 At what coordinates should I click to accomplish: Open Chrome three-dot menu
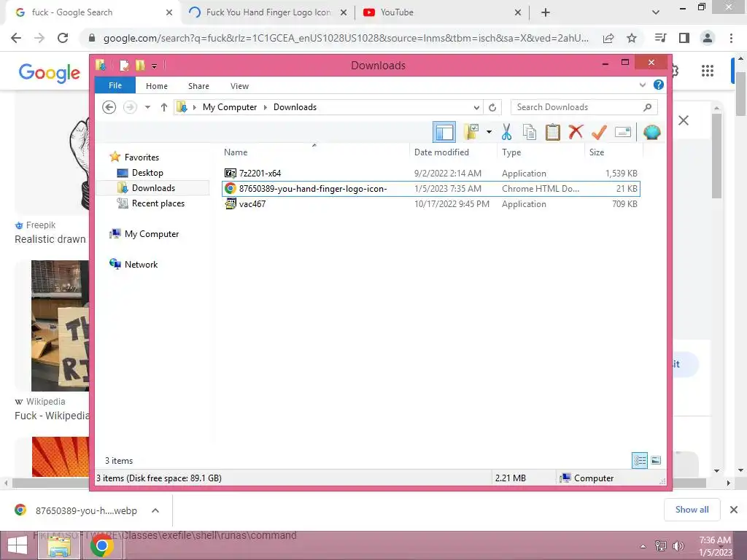[x=731, y=38]
